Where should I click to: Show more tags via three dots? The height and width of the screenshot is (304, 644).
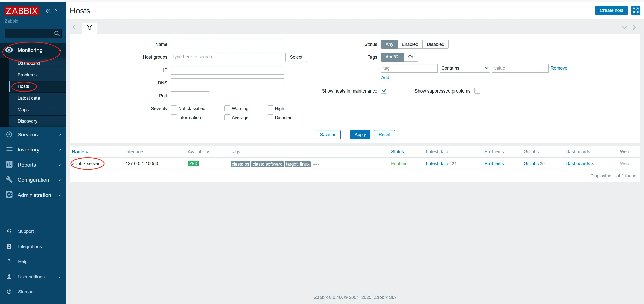(x=316, y=164)
